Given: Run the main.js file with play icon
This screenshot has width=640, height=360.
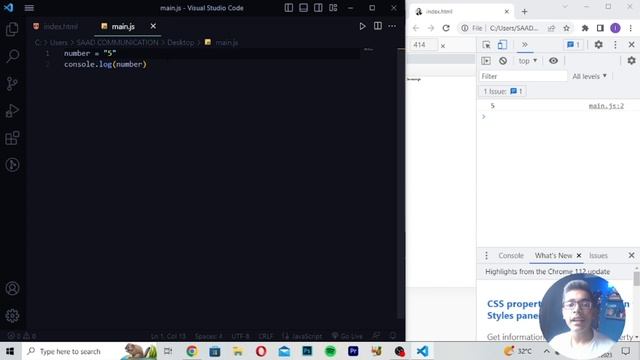Looking at the screenshot, I should coord(362,26).
